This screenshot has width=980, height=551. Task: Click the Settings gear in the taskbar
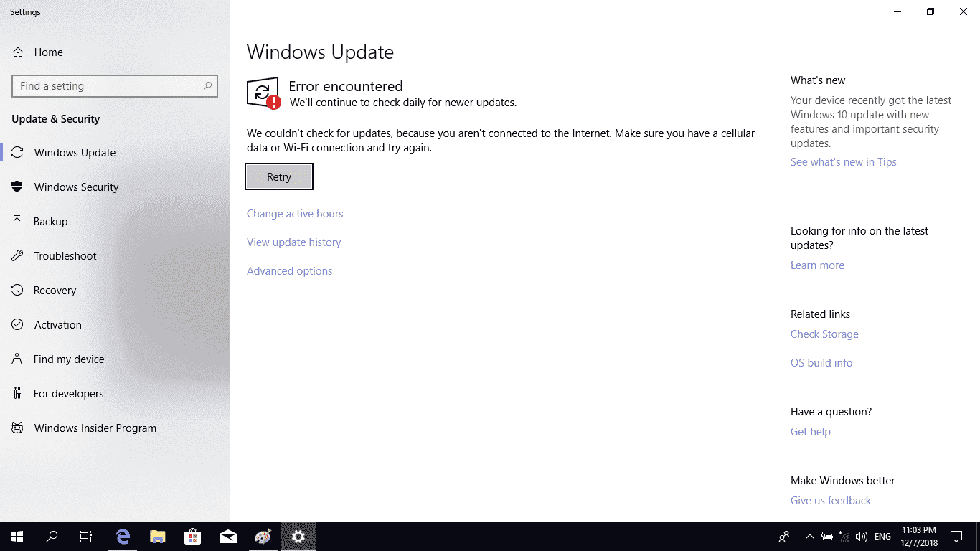(298, 537)
